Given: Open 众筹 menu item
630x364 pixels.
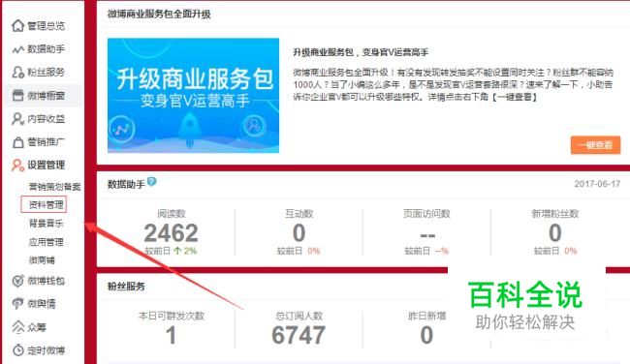Looking at the screenshot, I should pyautogui.click(x=37, y=327).
